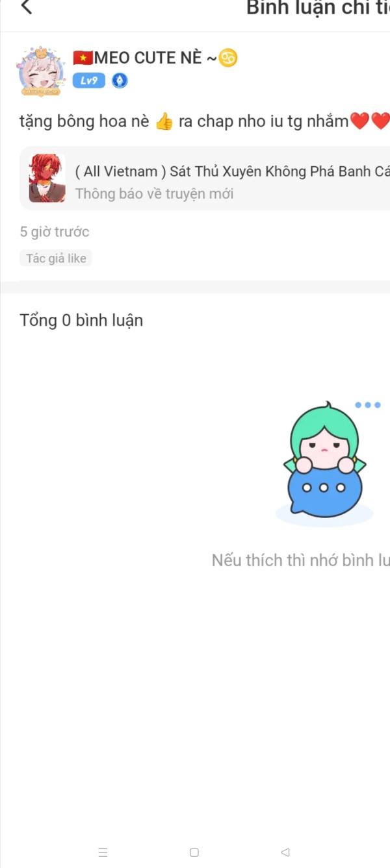
Task: Tap the Vietnam flag emoji in username
Action: tap(83, 58)
